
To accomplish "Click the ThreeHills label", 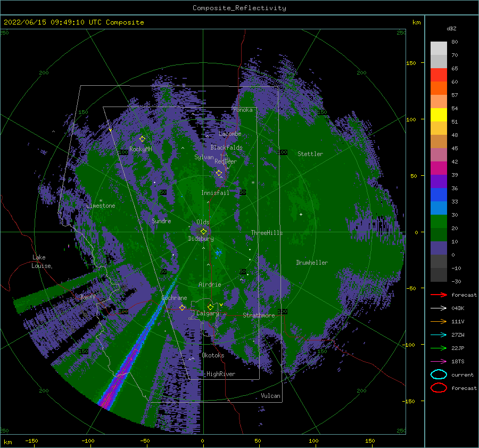I will (x=267, y=233).
